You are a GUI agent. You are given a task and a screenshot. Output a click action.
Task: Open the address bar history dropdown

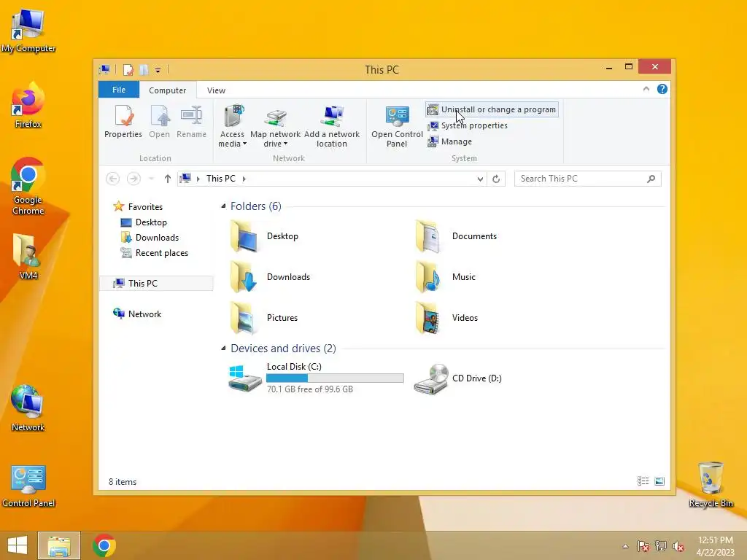(x=480, y=179)
